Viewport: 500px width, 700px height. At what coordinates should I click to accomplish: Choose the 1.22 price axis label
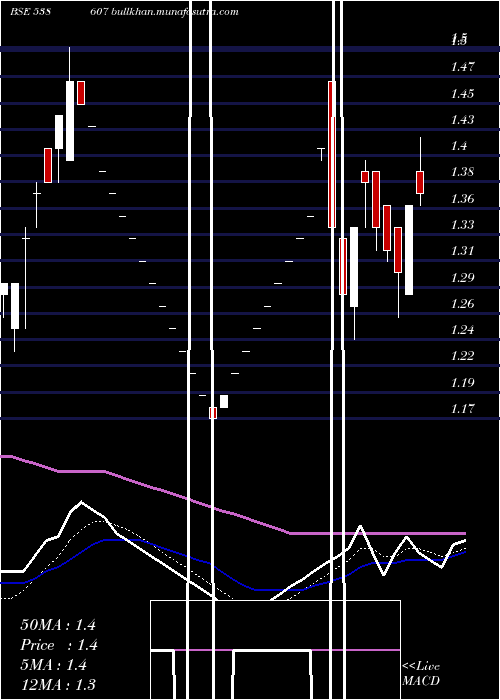click(x=463, y=356)
